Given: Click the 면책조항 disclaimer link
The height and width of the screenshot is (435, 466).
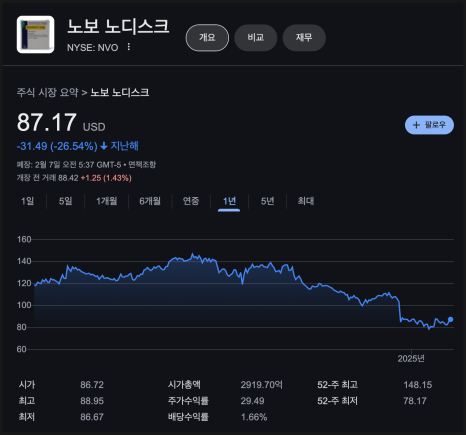Looking at the screenshot, I should coord(142,165).
